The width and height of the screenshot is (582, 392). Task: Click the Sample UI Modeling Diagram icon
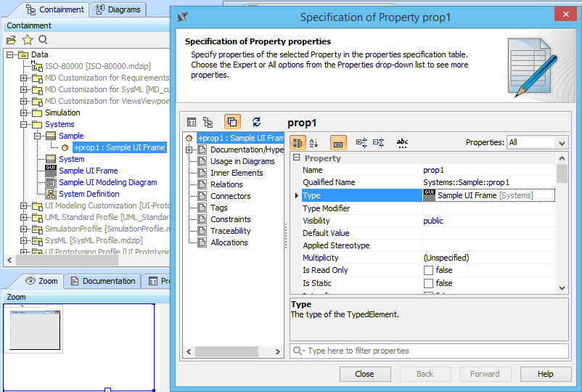point(51,182)
